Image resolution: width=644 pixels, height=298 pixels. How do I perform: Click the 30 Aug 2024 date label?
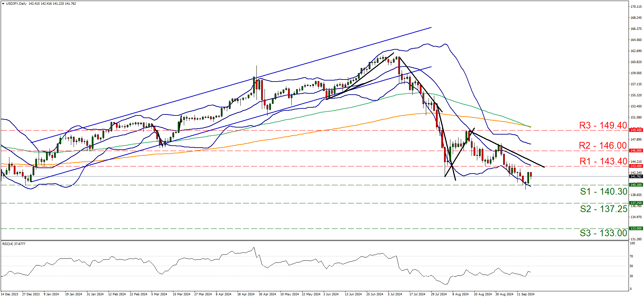point(504,294)
